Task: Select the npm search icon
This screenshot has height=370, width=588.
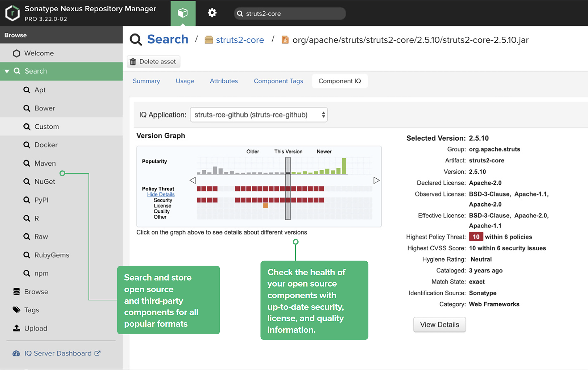Action: tap(27, 273)
